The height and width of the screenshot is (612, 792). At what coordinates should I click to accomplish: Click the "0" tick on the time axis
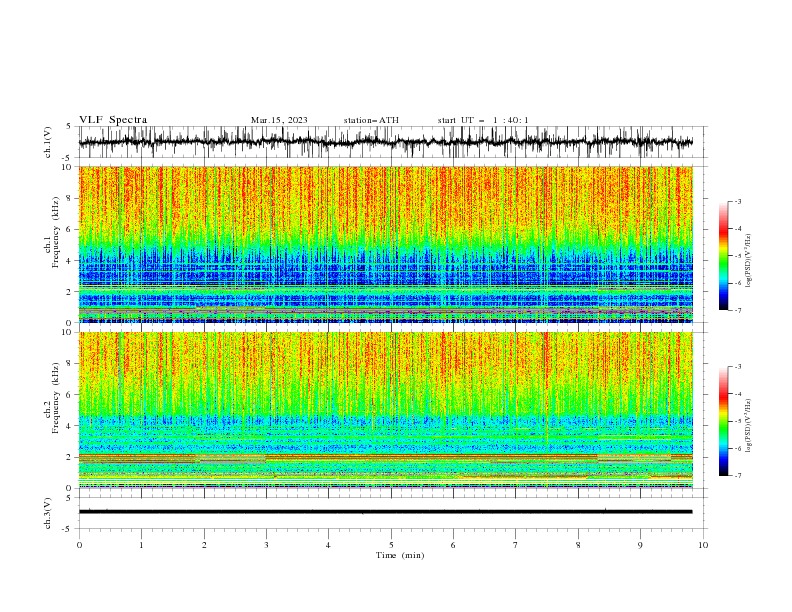coord(79,545)
